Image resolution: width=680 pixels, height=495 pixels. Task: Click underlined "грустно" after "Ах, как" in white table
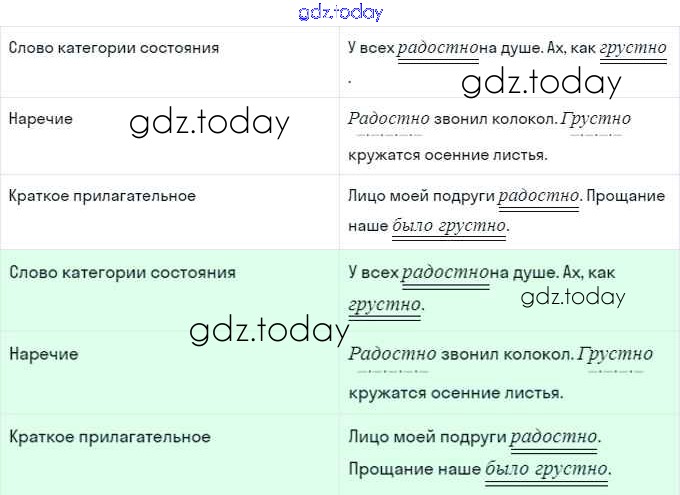pyautogui.click(x=632, y=48)
